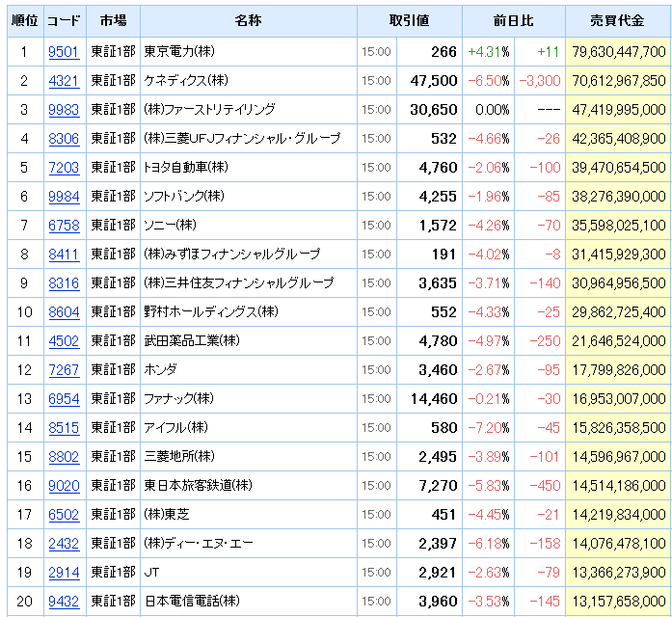The height and width of the screenshot is (617, 672).
Task: Click trading value 47,419,995,000
Action: pos(618,110)
